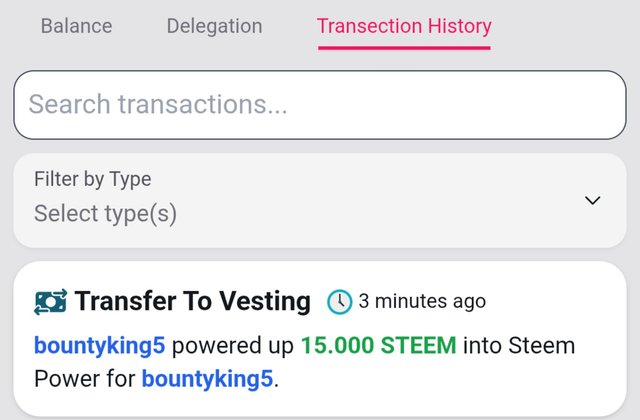Open the Delegation tab

point(214,26)
